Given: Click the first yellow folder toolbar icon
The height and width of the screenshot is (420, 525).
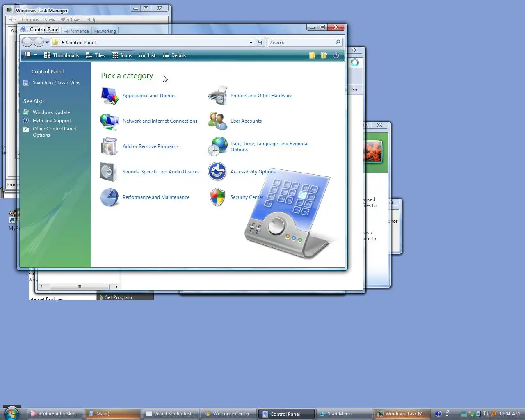Looking at the screenshot, I should click(312, 55).
